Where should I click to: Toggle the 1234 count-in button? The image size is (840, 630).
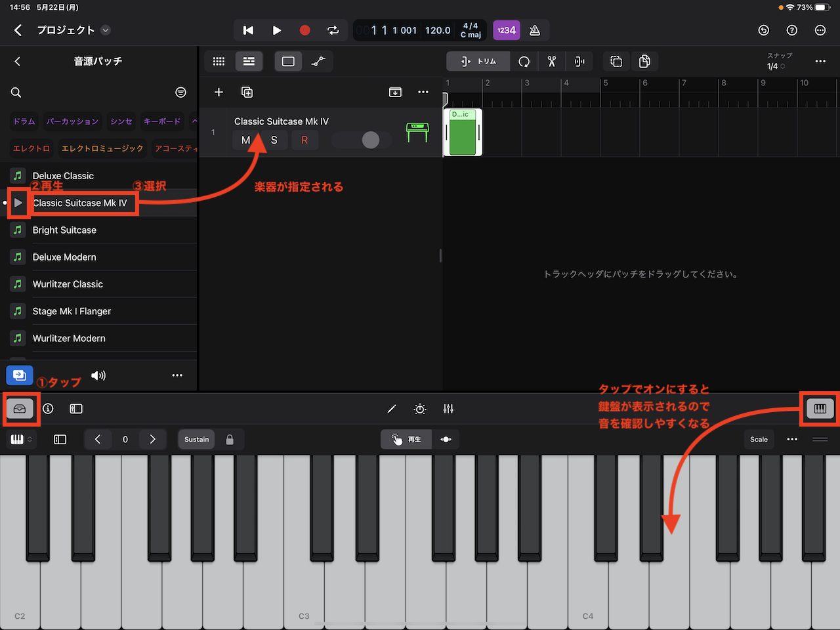point(506,30)
